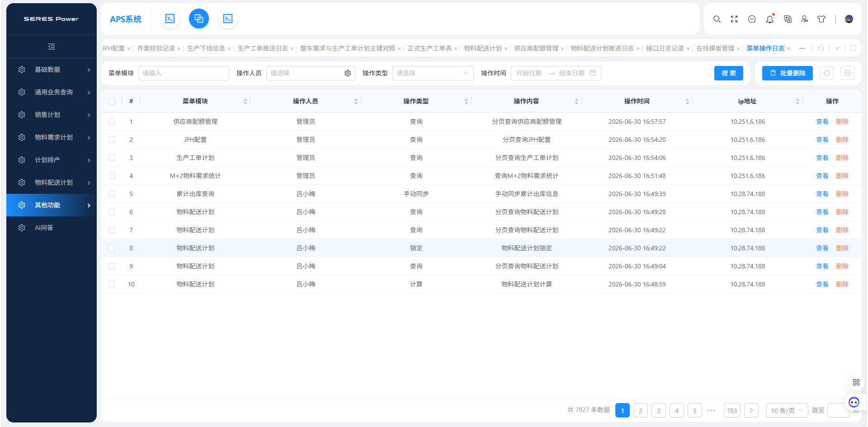
Task: Click 查看 for row 1
Action: tap(822, 122)
